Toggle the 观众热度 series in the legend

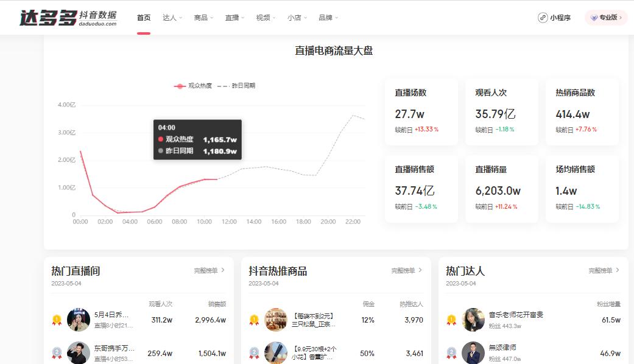(x=192, y=85)
